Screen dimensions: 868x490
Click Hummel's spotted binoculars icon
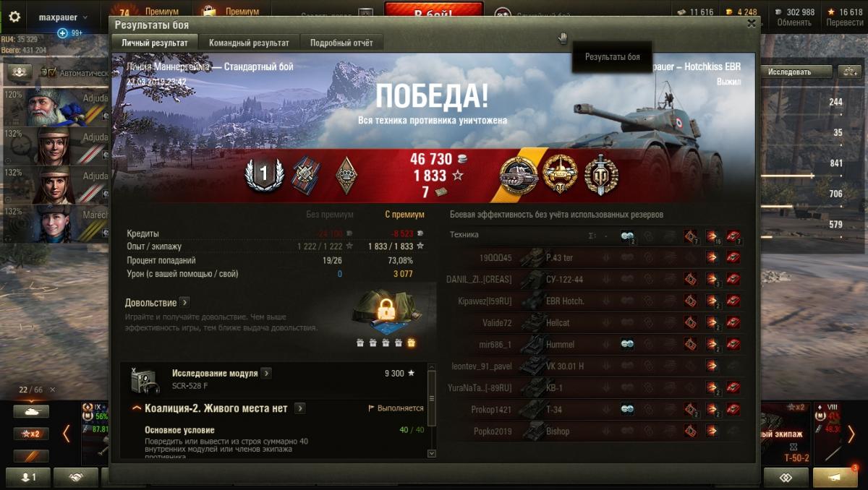(628, 344)
